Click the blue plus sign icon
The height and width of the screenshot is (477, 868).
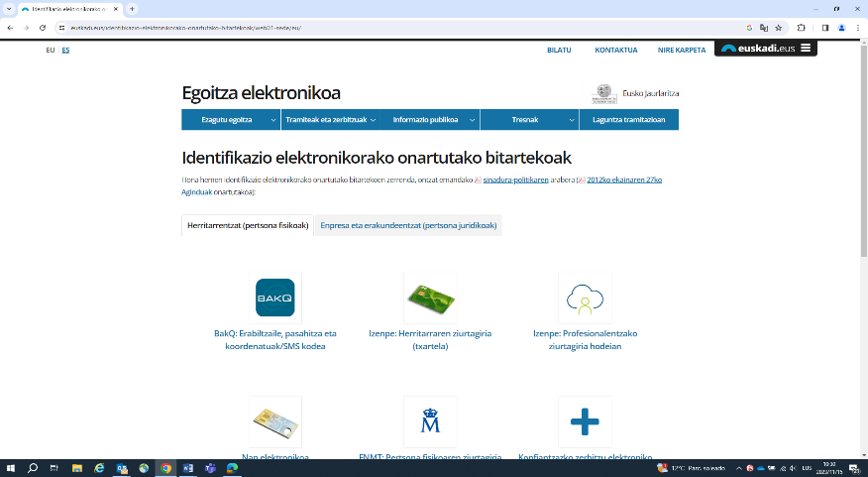(585, 423)
